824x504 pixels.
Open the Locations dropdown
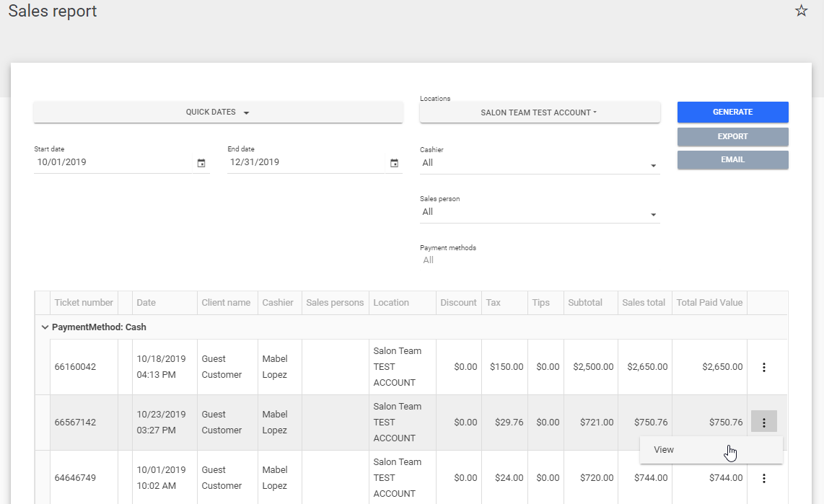coord(539,112)
